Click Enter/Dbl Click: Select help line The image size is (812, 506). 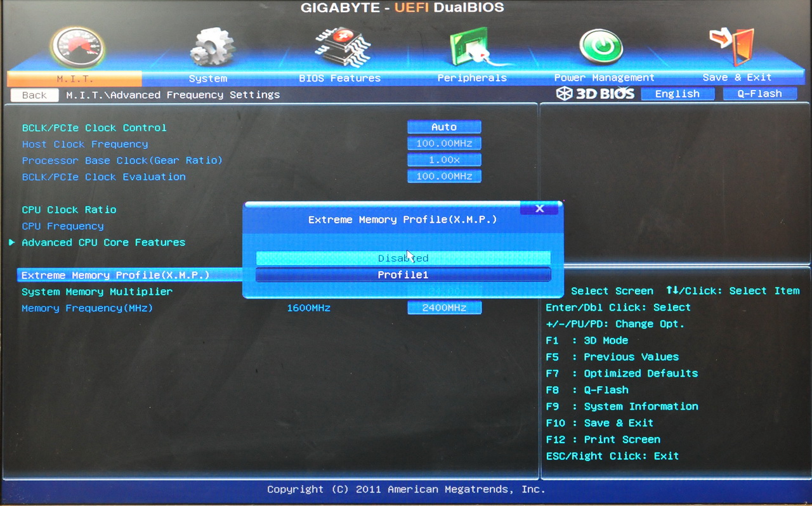point(619,308)
